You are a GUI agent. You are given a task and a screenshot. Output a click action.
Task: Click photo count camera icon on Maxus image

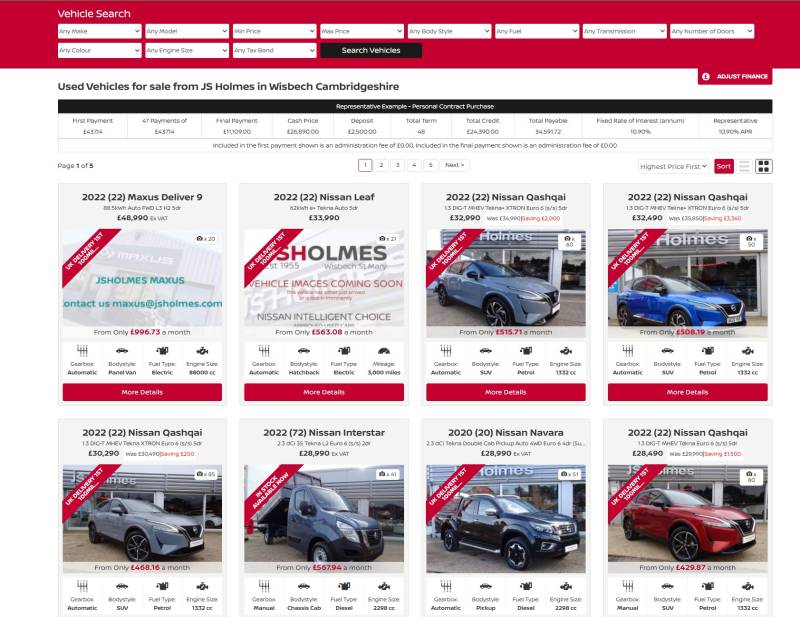[199, 238]
